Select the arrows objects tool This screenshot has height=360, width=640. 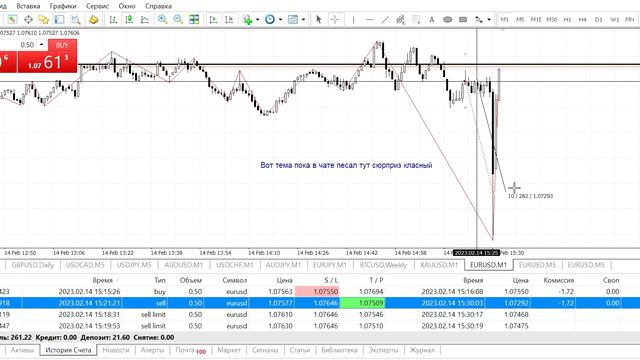(x=479, y=19)
